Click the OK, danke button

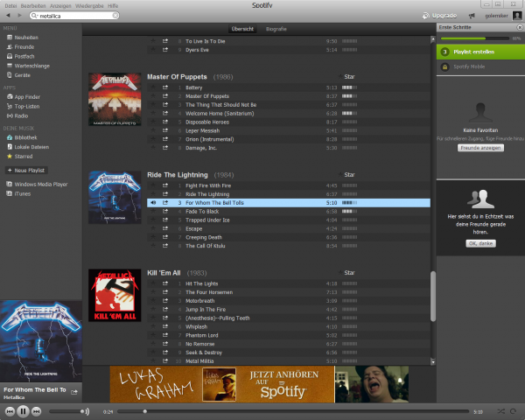point(480,243)
